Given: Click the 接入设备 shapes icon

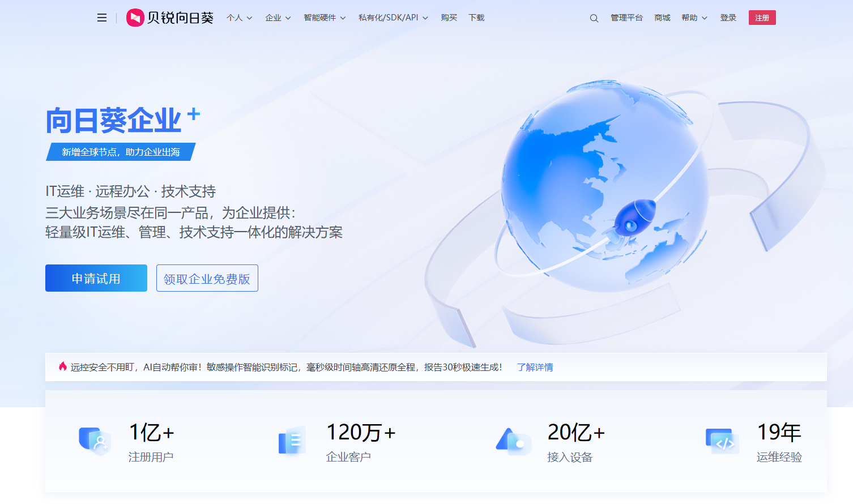Looking at the screenshot, I should click(x=513, y=441).
